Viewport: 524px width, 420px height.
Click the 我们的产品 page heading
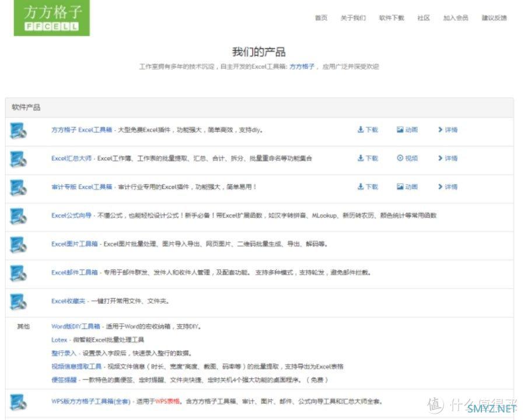[x=258, y=52]
